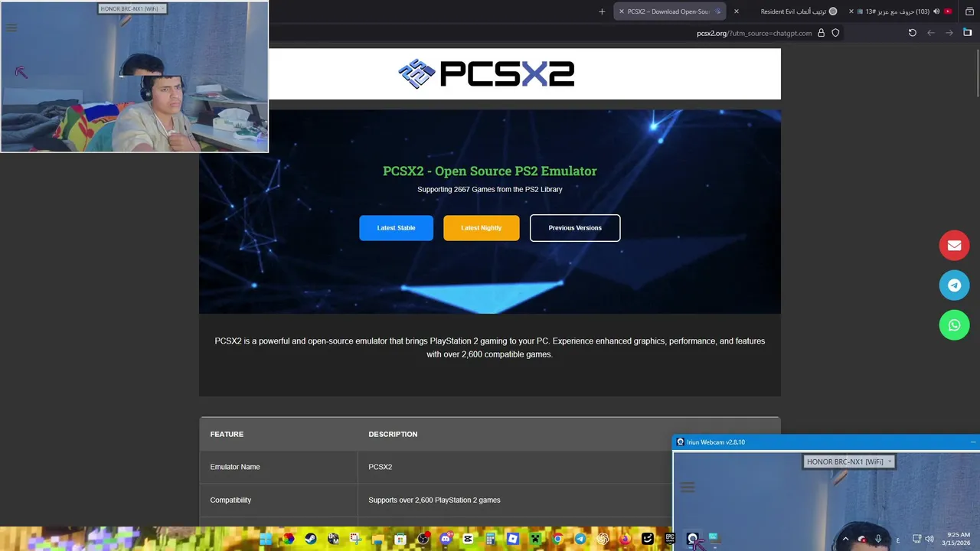The width and height of the screenshot is (980, 551).
Task: Mute the YouTube tab via speaker icon
Action: coord(936,11)
